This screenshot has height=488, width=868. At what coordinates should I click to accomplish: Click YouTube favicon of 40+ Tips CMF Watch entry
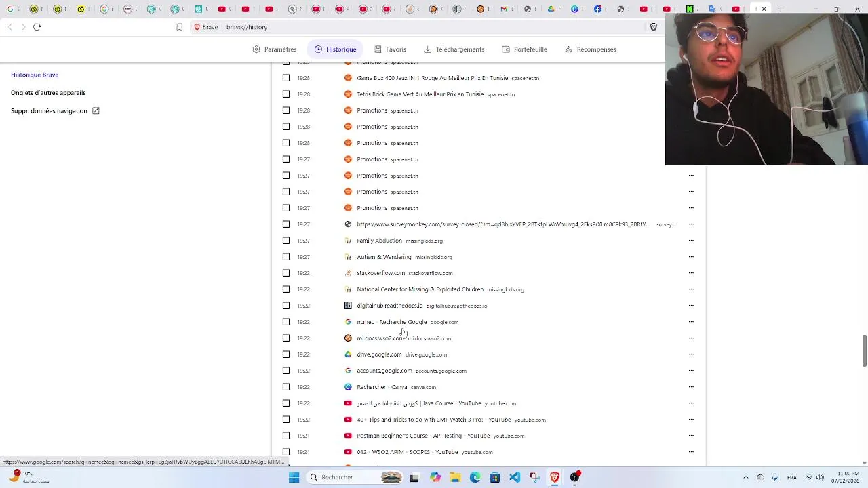(348, 420)
